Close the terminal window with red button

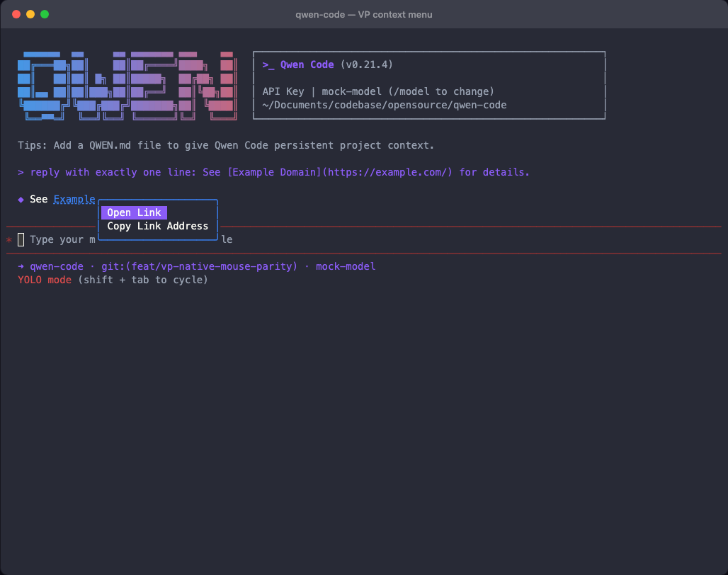16,14
